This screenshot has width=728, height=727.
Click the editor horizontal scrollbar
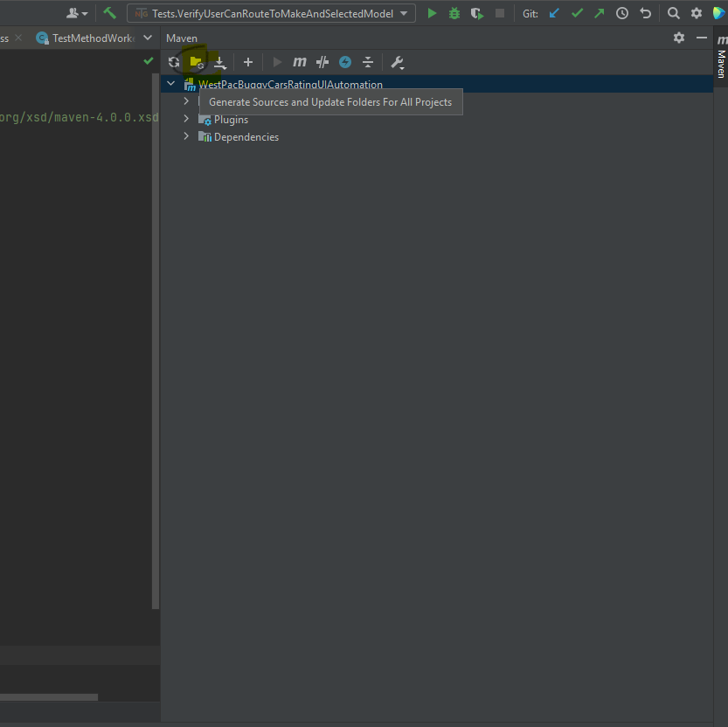pos(49,696)
